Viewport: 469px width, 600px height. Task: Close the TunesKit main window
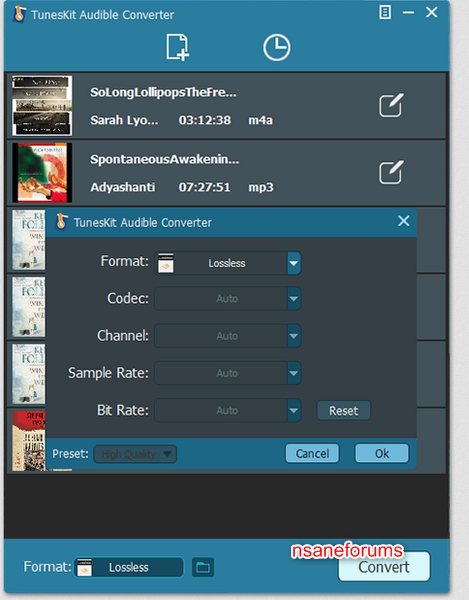pyautogui.click(x=432, y=12)
